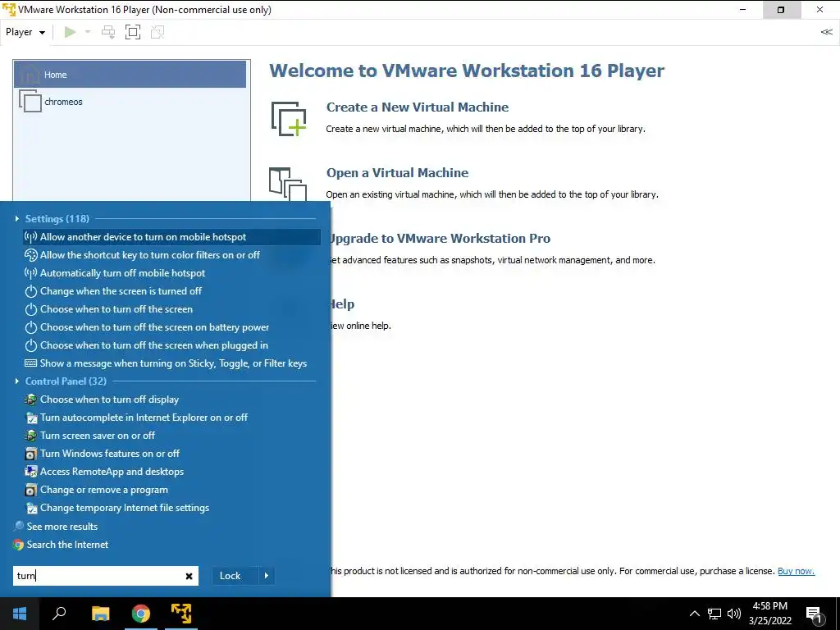Open Turn screen saver on or off
Viewport: 840px width, 630px height.
(171, 436)
